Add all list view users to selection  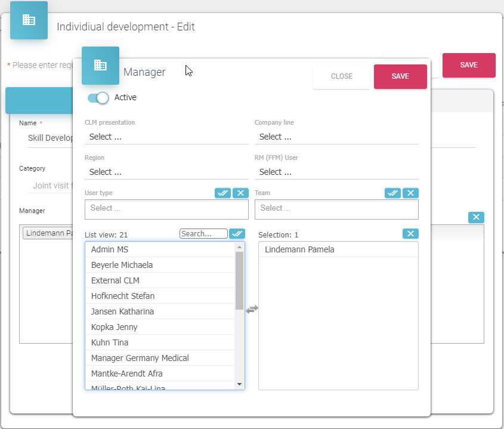(x=237, y=234)
